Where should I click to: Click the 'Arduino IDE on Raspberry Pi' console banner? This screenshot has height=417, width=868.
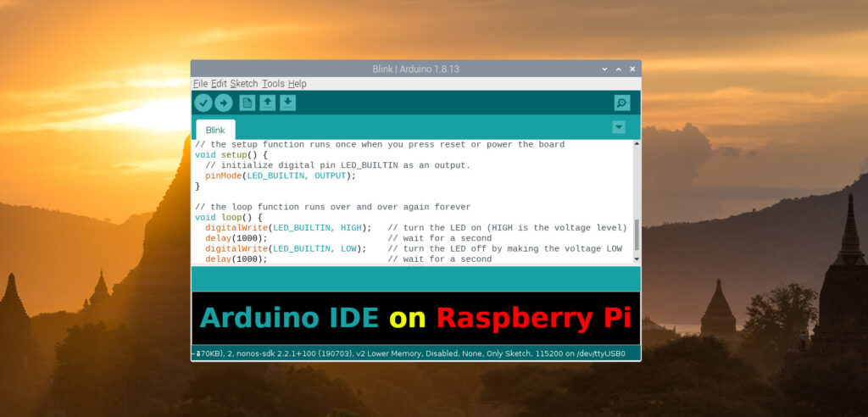click(415, 319)
